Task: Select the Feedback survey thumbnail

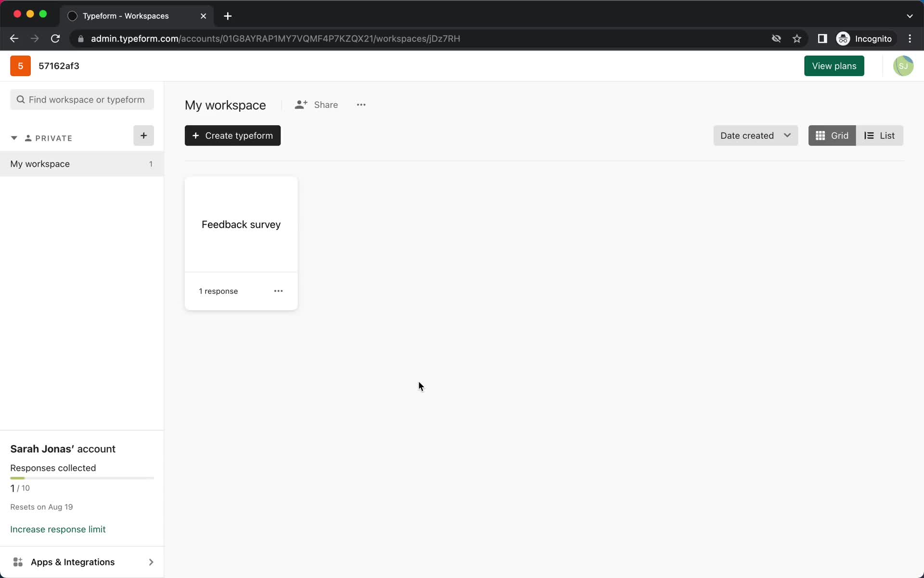Action: 241,224
